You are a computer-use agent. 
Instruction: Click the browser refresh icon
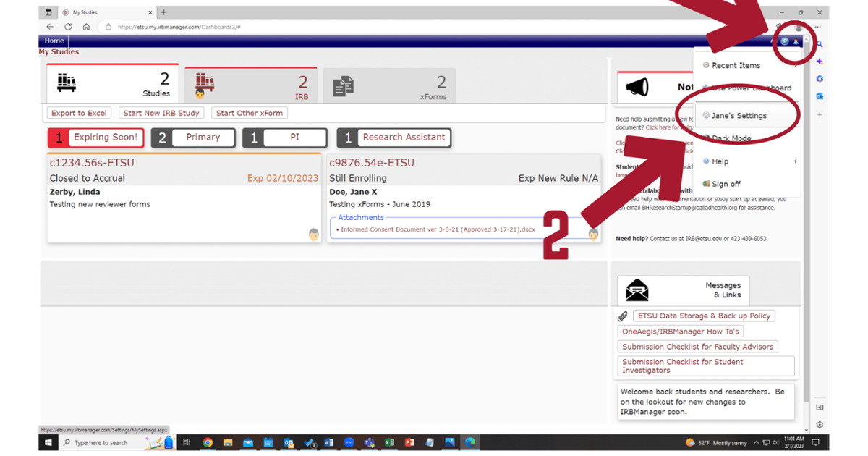click(x=68, y=27)
